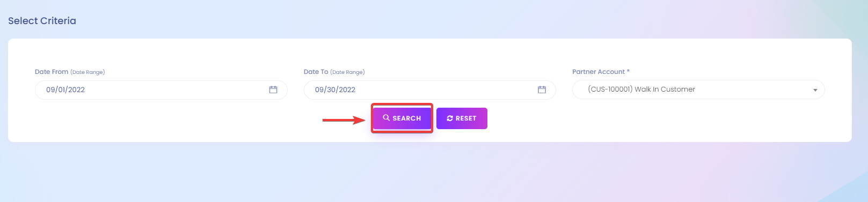Clear the criteria with the RESET button

click(462, 118)
